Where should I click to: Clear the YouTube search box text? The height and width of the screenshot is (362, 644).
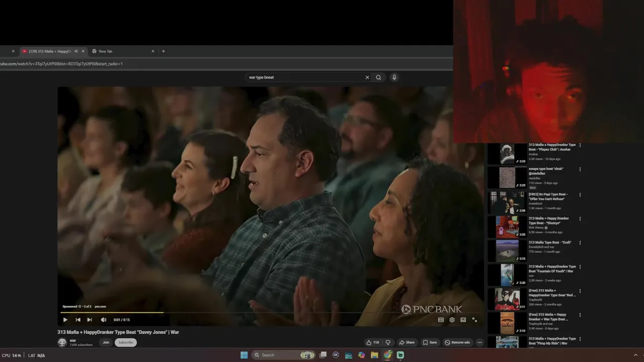coord(367,77)
